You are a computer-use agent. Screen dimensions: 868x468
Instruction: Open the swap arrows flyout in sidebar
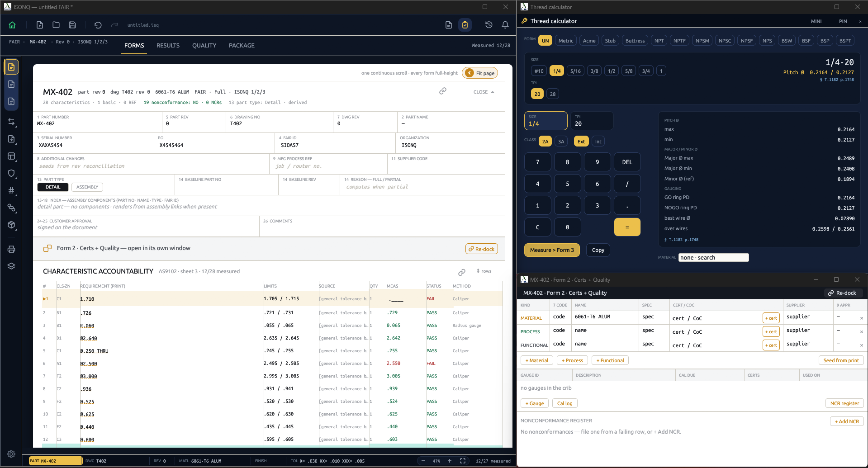(12, 122)
